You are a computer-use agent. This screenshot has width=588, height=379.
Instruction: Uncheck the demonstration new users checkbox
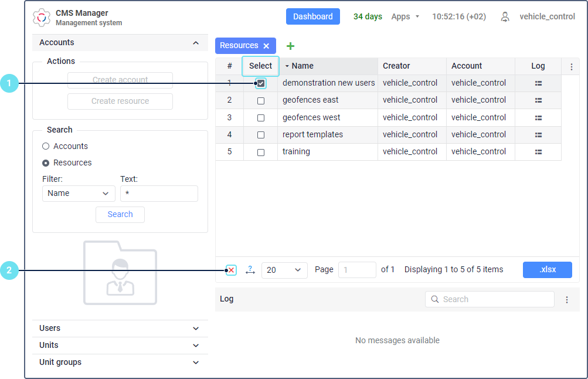(x=261, y=83)
